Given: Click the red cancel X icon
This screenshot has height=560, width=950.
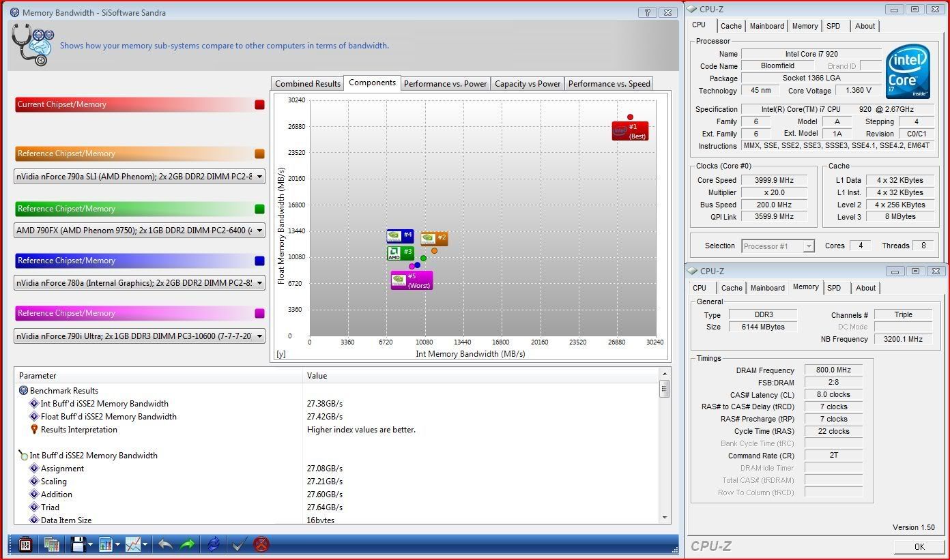Looking at the screenshot, I should coord(261,544).
